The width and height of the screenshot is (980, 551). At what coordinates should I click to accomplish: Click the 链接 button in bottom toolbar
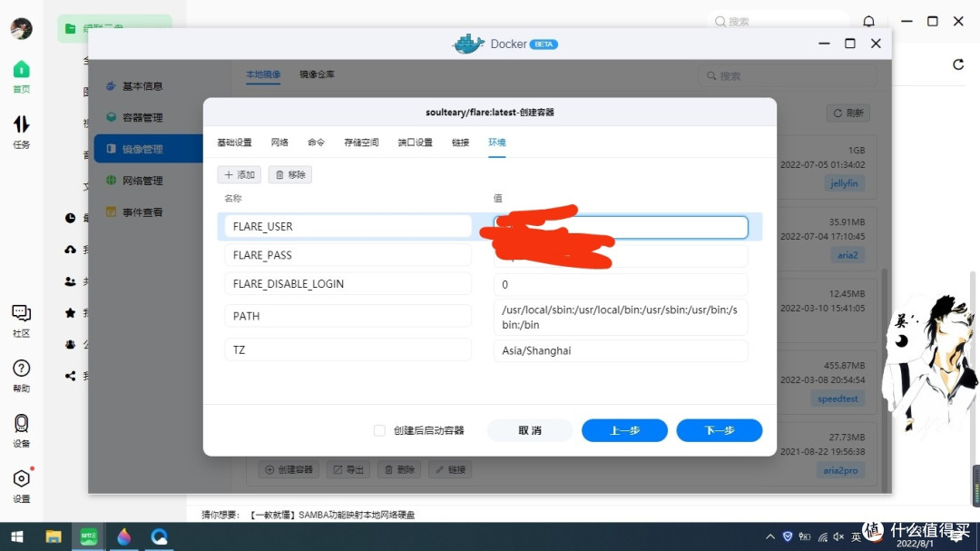click(450, 469)
